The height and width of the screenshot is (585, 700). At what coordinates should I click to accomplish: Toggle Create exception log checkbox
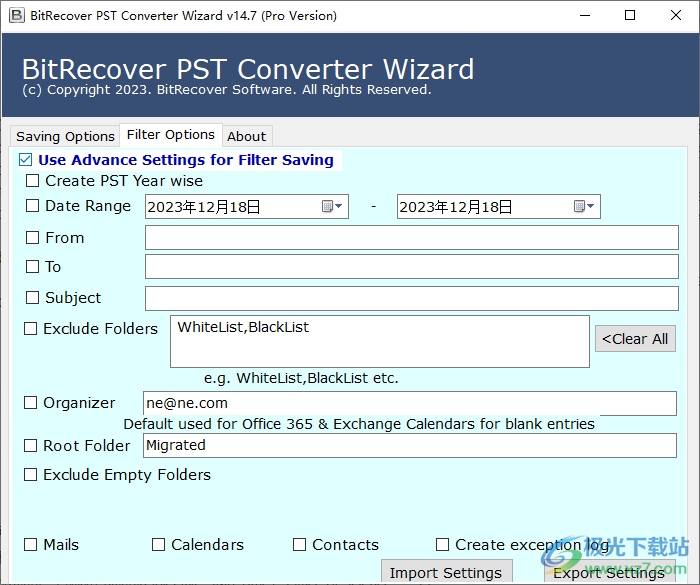pyautogui.click(x=442, y=545)
